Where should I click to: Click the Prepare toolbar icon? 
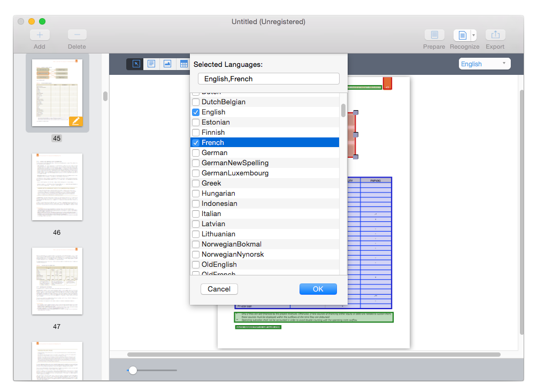coord(434,35)
